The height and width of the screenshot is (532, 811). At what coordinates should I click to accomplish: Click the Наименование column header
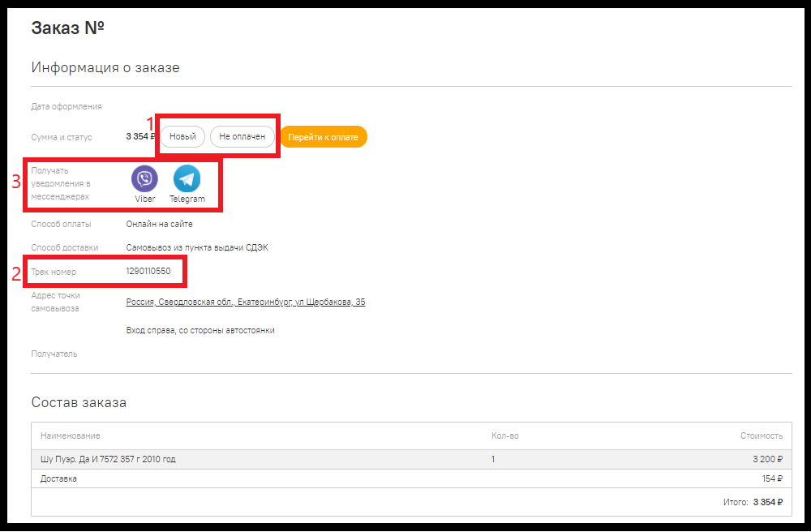pos(71,435)
